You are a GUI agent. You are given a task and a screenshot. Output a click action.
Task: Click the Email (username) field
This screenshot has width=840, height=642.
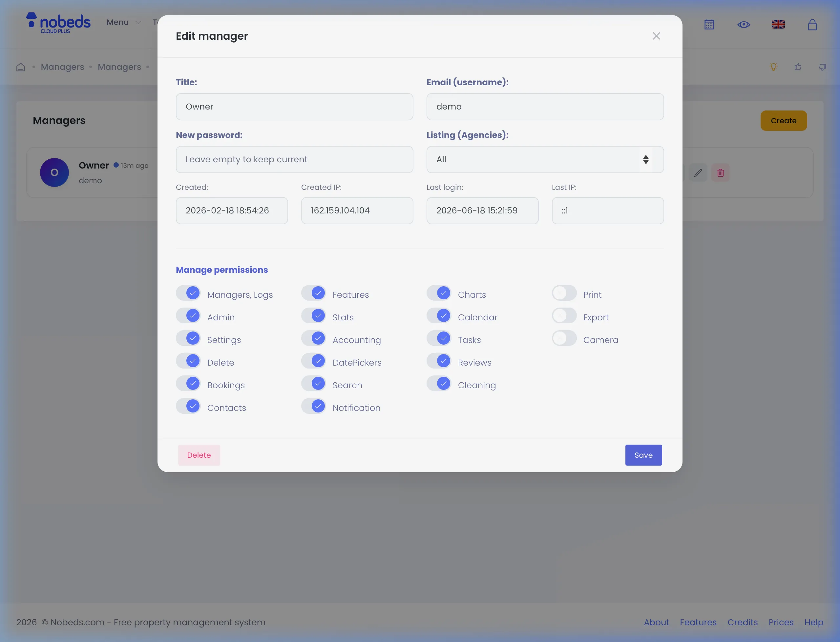545,107
